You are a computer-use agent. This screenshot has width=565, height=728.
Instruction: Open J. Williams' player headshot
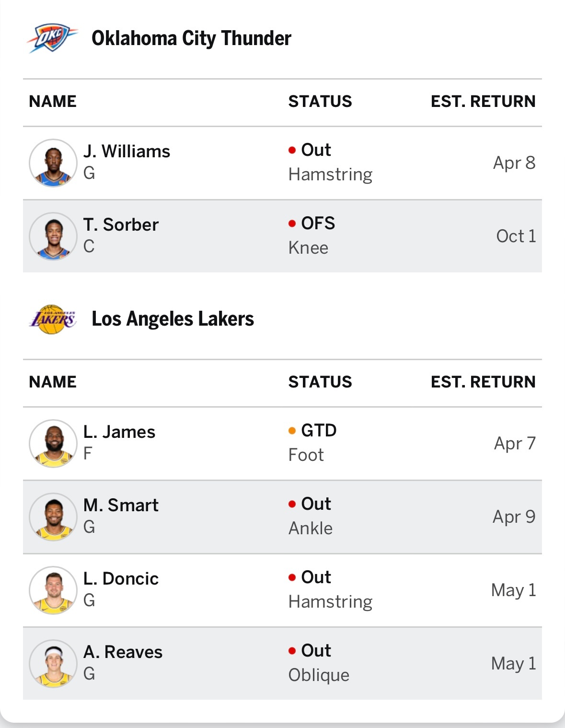click(x=53, y=163)
